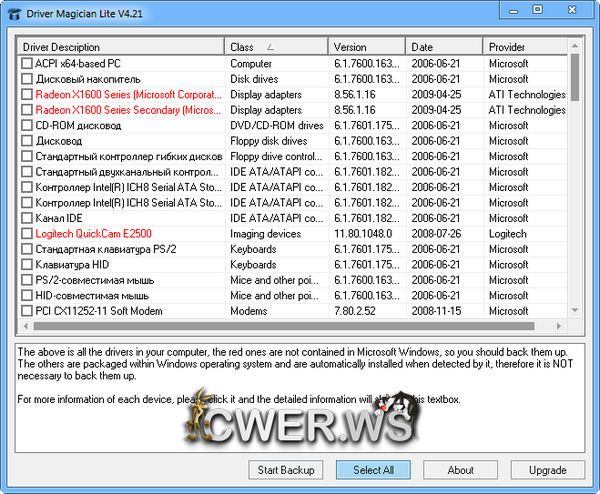Screen dimensions: 600x494
Task: Check the ACPI x64-based PC driver checkbox
Action: 27,64
